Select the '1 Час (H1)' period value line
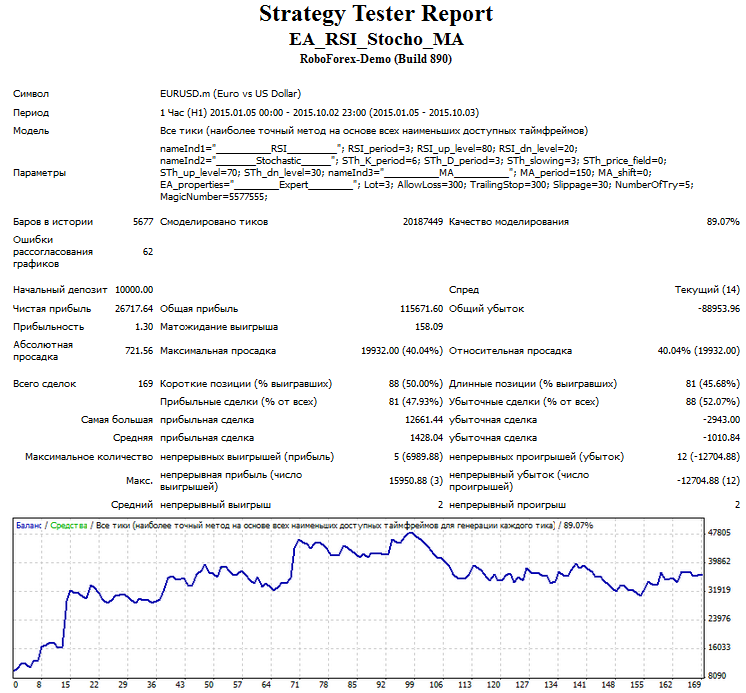 [319, 113]
